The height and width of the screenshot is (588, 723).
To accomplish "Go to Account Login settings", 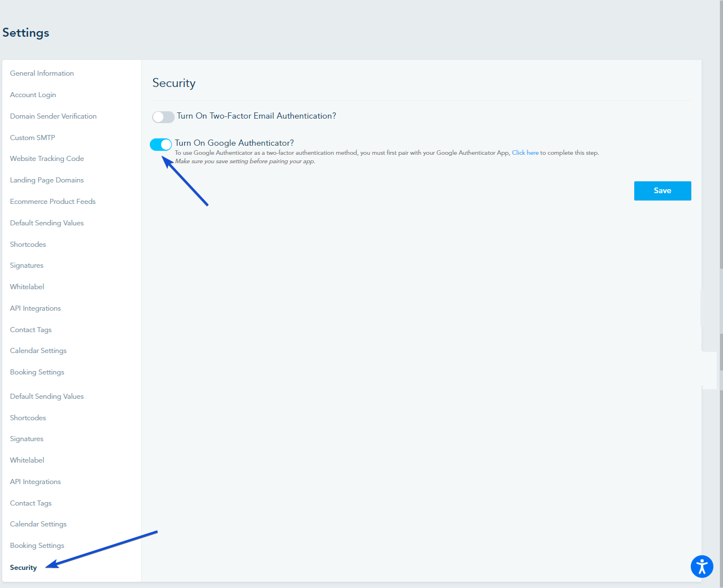I will click(x=33, y=95).
